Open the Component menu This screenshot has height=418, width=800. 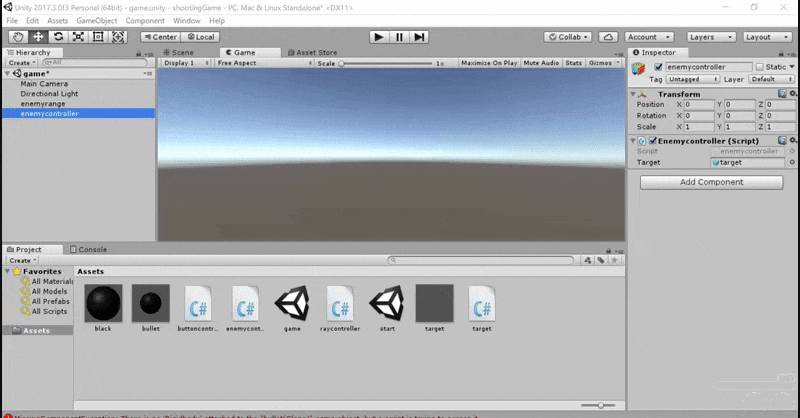click(145, 21)
